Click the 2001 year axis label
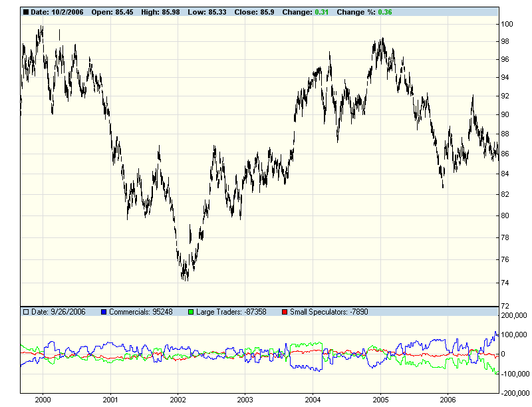The height and width of the screenshot is (407, 532). coord(110,400)
